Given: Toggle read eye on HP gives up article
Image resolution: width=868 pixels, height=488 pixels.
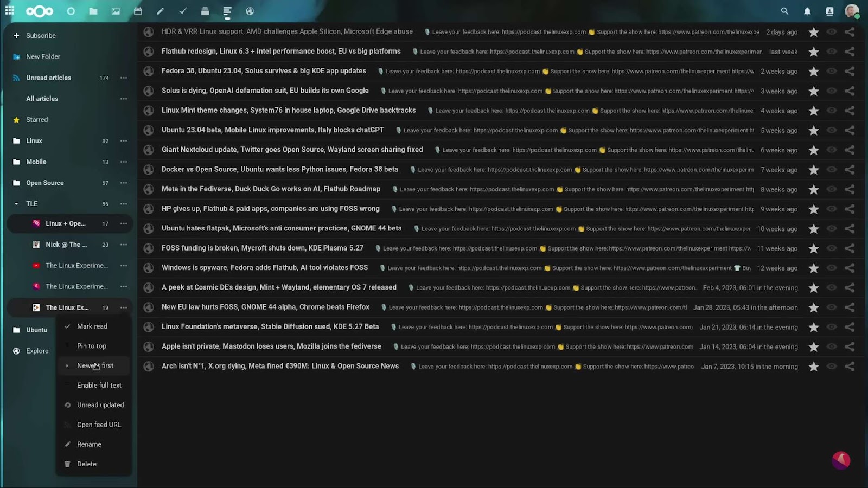Looking at the screenshot, I should [831, 209].
